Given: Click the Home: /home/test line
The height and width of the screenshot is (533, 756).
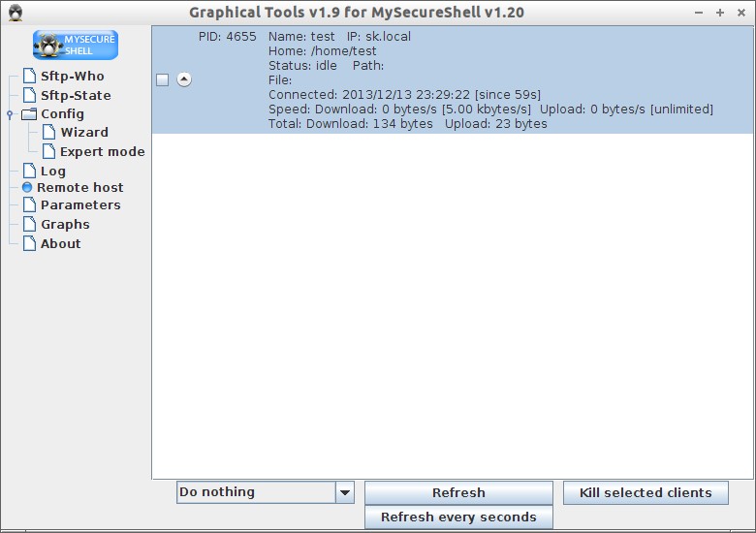Looking at the screenshot, I should coord(322,51).
